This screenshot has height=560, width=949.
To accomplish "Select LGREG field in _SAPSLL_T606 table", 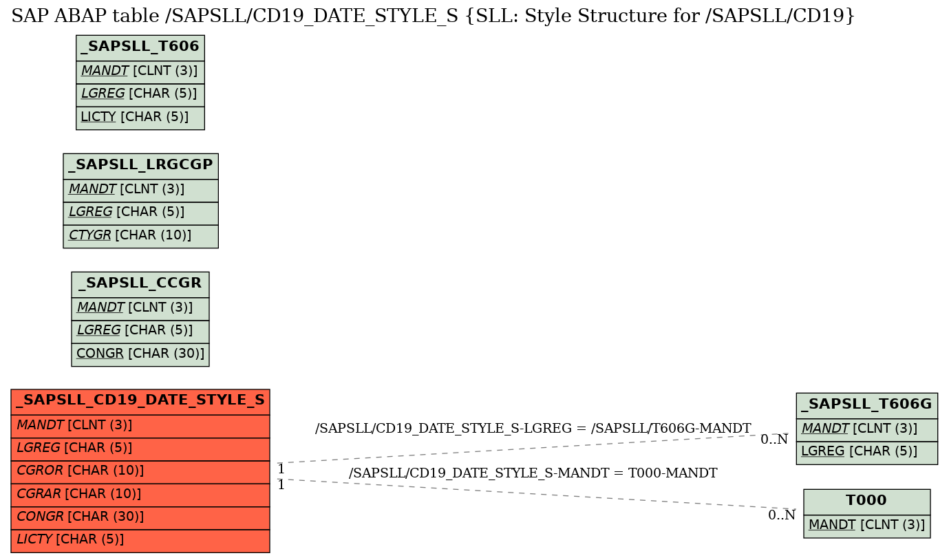I will (x=140, y=94).
